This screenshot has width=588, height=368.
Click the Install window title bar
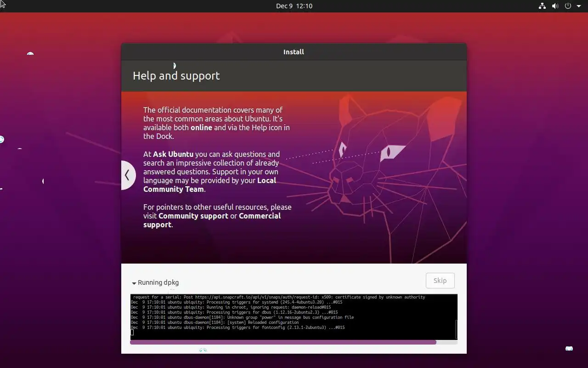pyautogui.click(x=294, y=52)
